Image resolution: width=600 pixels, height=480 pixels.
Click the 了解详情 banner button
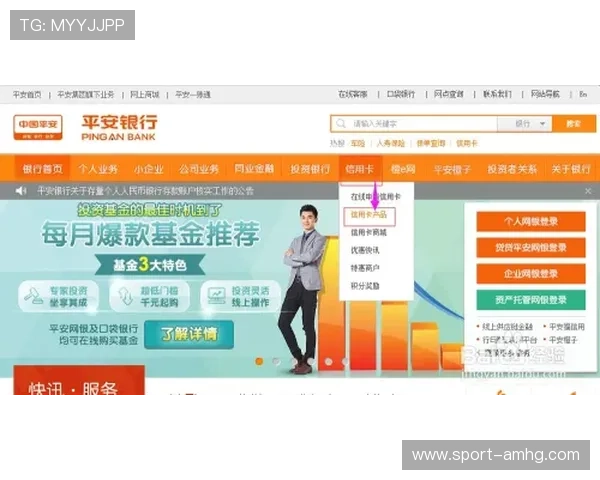click(189, 334)
